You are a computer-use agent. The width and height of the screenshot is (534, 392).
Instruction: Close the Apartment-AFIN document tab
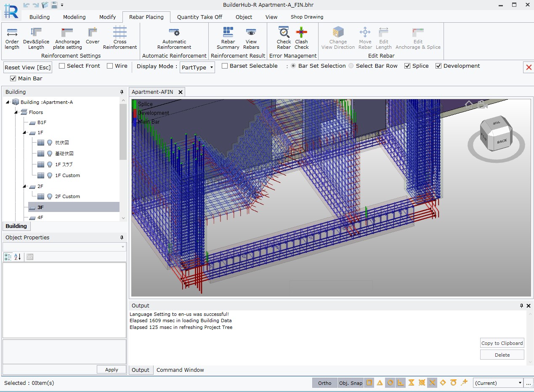click(180, 92)
